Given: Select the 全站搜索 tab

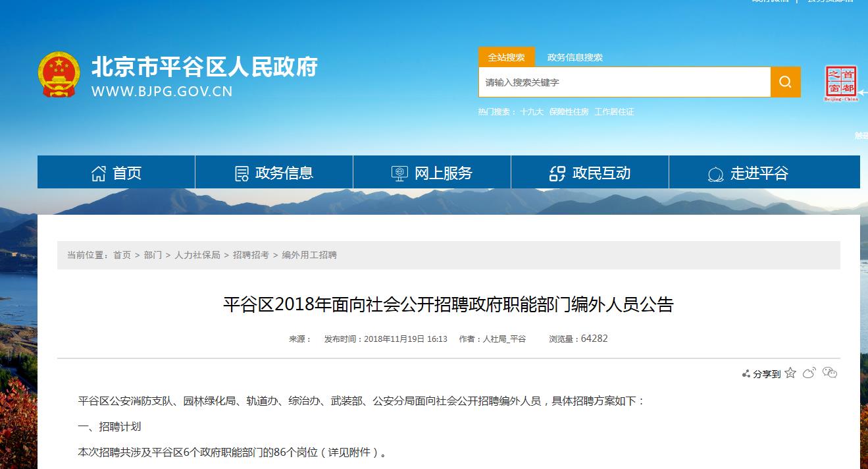Looking at the screenshot, I should click(x=508, y=57).
